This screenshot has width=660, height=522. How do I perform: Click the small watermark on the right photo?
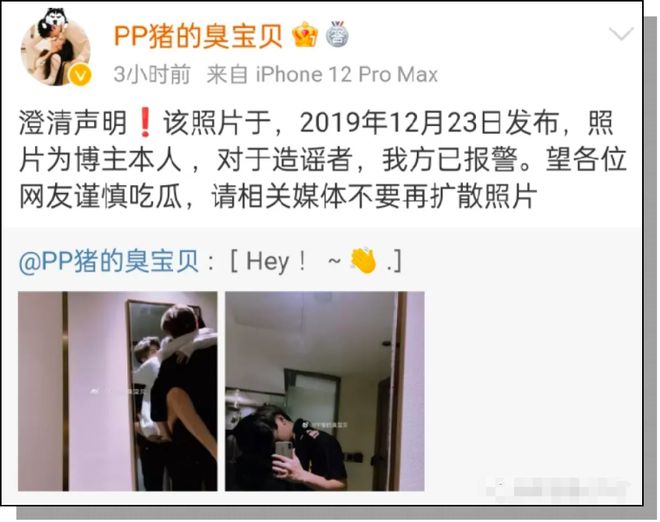pos(324,425)
